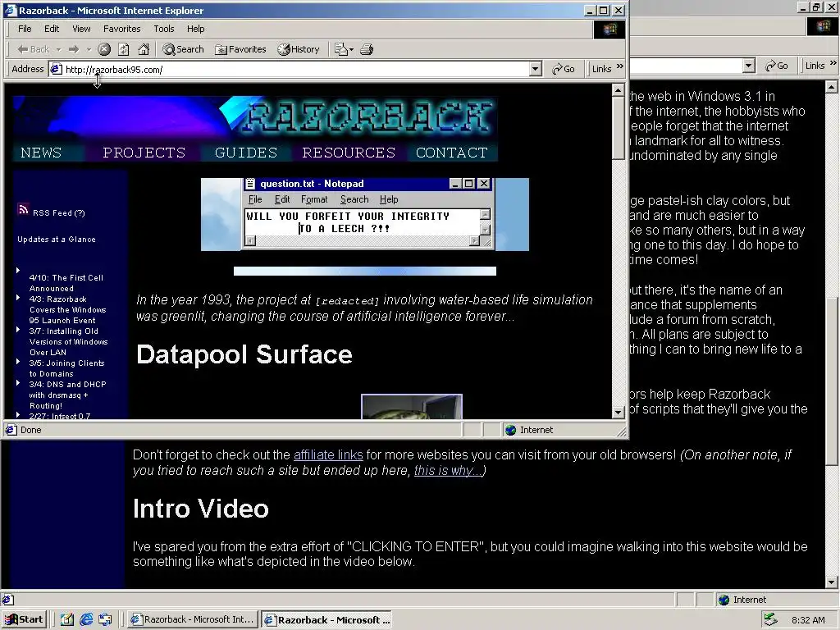Screen dimensions: 840x630
Task: Switch to first Razorback taskbar button
Action: click(x=194, y=619)
